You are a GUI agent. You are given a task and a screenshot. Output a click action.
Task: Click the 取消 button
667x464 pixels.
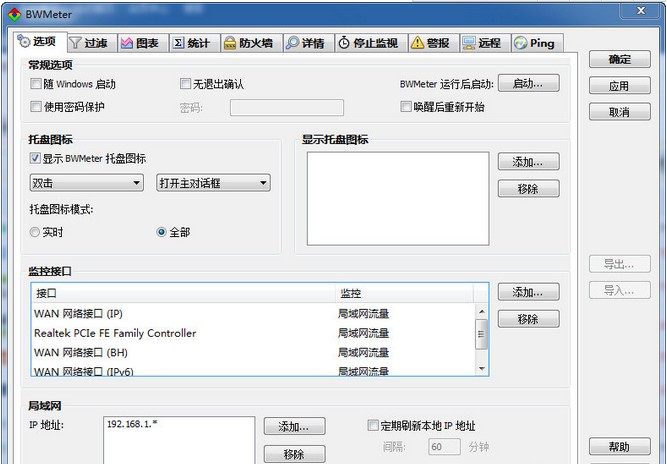tap(619, 112)
